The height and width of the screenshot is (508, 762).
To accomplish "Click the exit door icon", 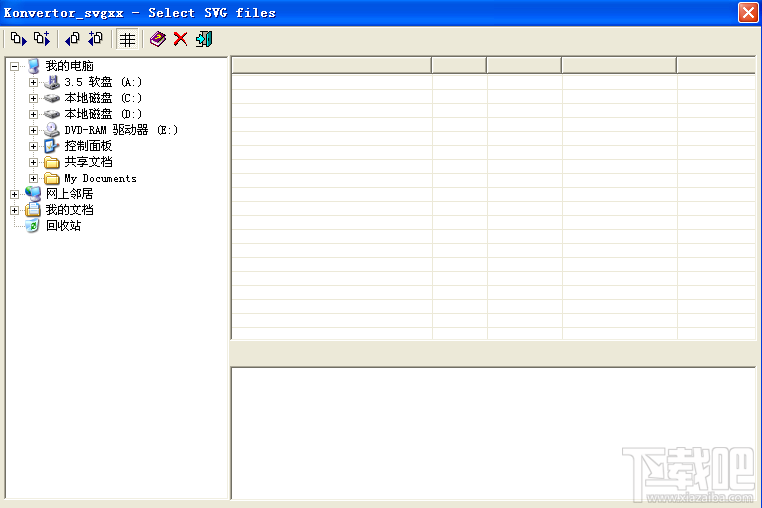I will point(204,39).
